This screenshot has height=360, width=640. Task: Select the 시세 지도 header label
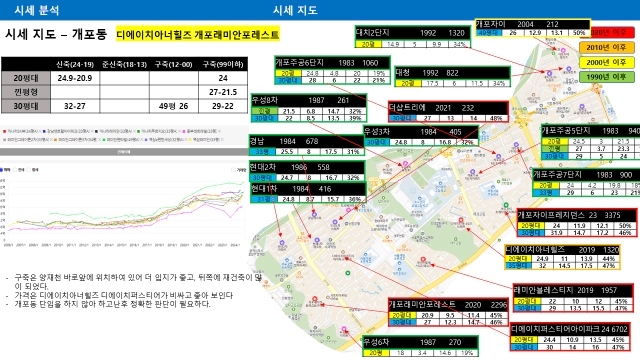[295, 10]
